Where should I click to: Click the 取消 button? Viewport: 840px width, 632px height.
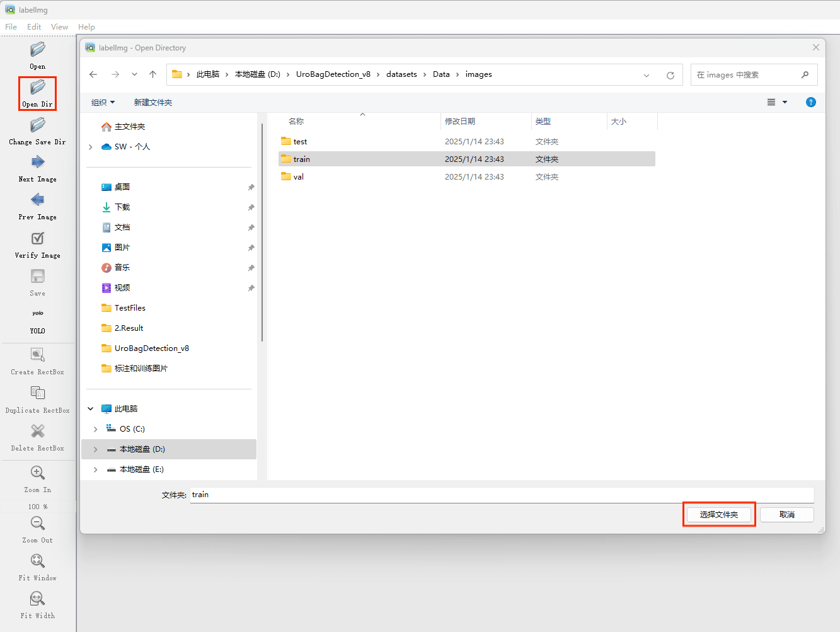point(786,515)
